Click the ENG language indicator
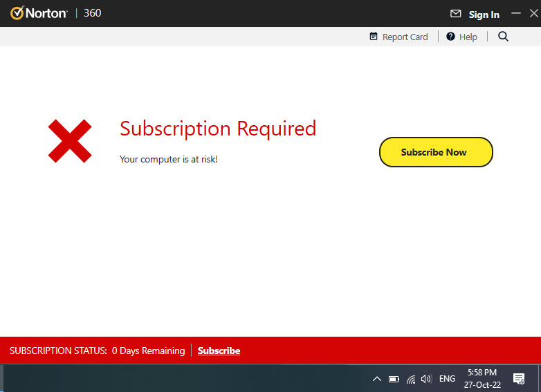 point(447,379)
